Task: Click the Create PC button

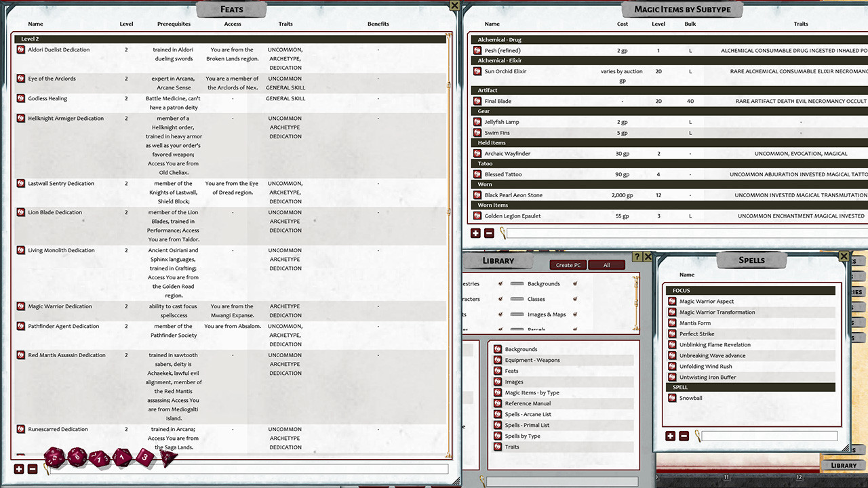Action: coord(568,265)
